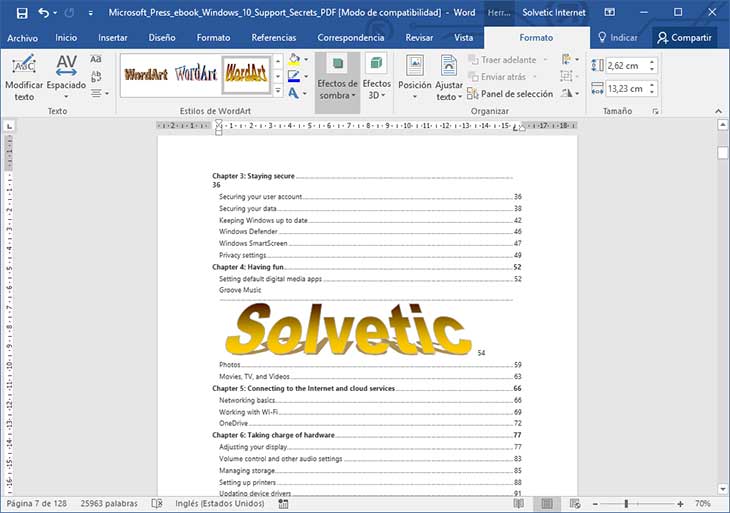
Task: Click the tab selector on ruler corner
Action: [9, 126]
